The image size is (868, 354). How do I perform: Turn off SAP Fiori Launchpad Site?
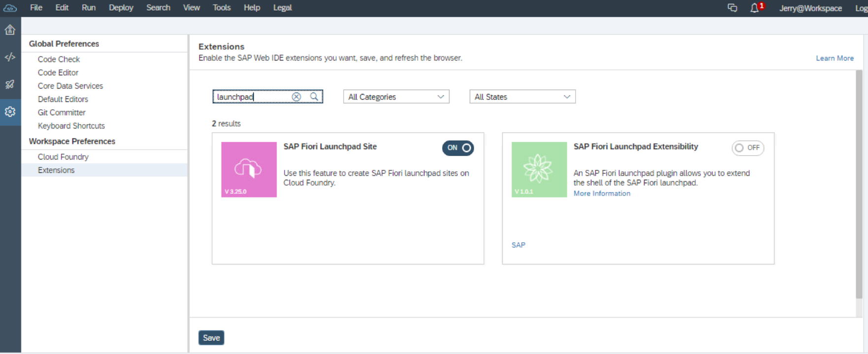458,148
